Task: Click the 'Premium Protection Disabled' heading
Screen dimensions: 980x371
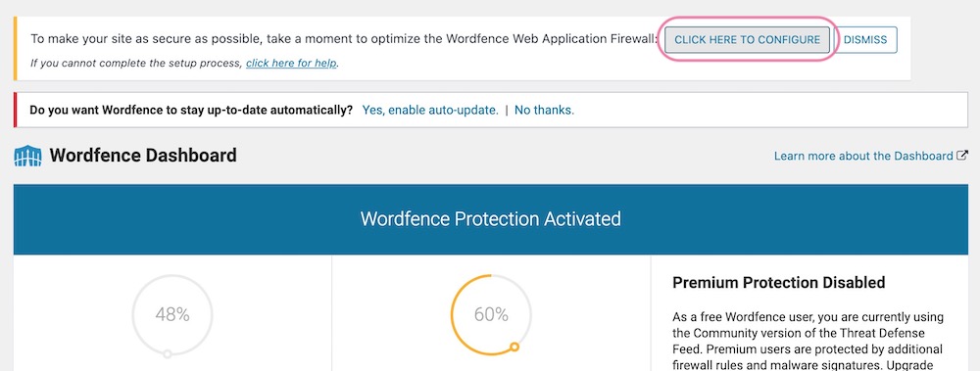Action: point(779,282)
